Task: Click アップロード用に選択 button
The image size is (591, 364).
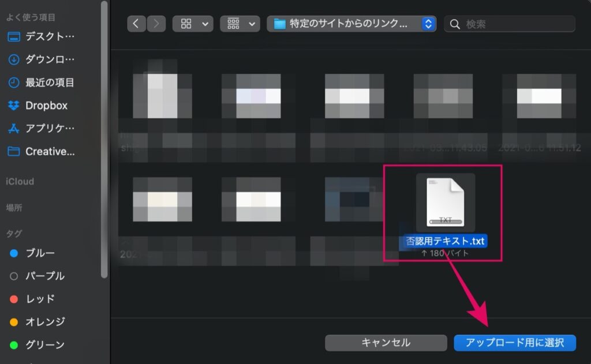Action: point(514,343)
